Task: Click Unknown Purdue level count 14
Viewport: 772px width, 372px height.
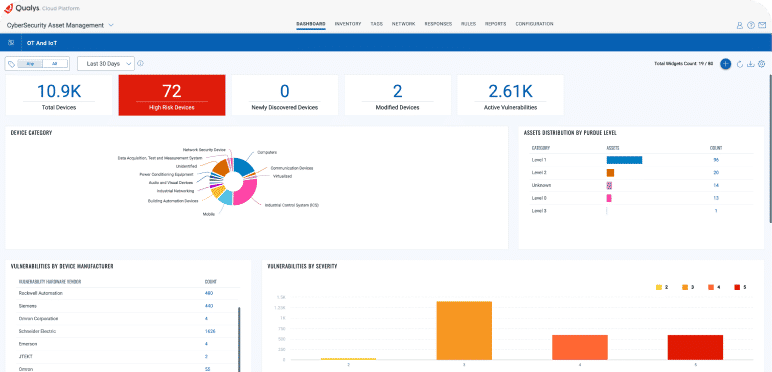Action: point(716,186)
